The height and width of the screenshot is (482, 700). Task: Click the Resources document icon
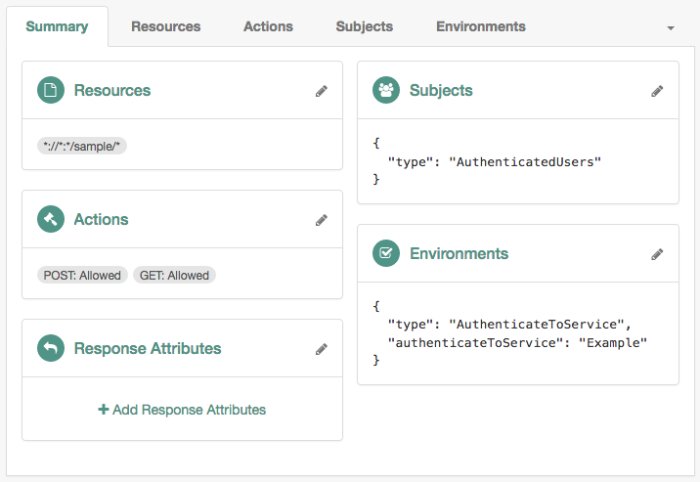tap(51, 90)
